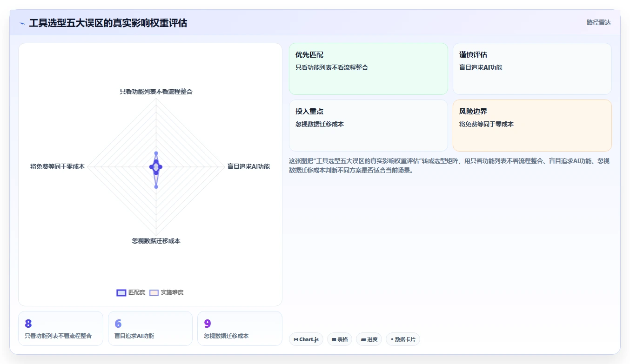The height and width of the screenshot is (364, 630).
Task: Click the description paragraph starting 这张图把
Action: [449, 165]
